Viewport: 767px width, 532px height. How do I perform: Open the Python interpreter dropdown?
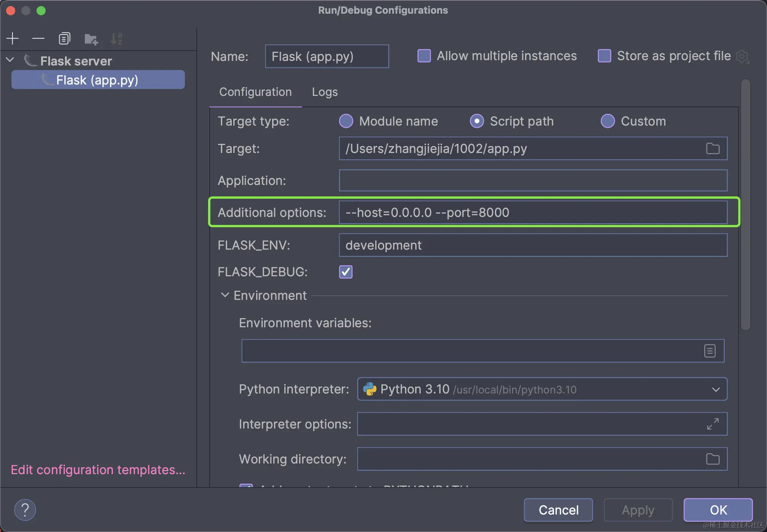pos(716,389)
